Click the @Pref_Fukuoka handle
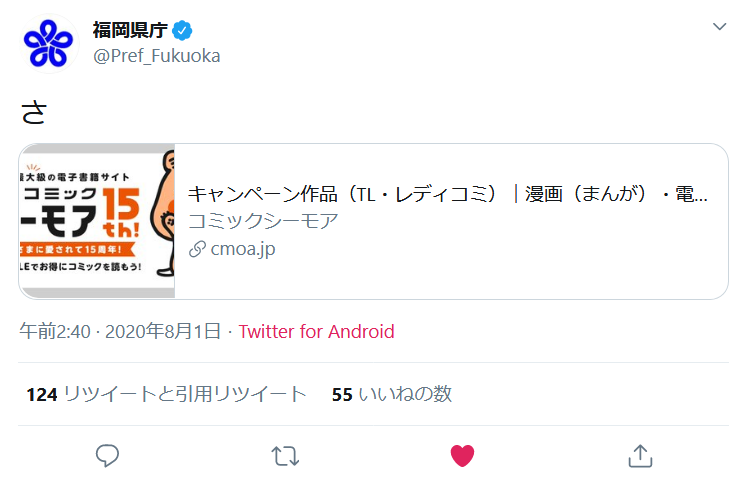This screenshot has height=485, width=748. (x=157, y=56)
